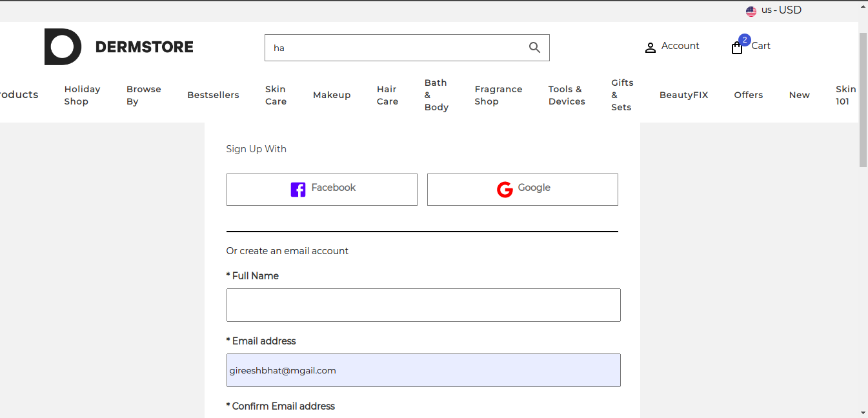Click the Full Name input field
The width and height of the screenshot is (868, 418).
point(423,305)
